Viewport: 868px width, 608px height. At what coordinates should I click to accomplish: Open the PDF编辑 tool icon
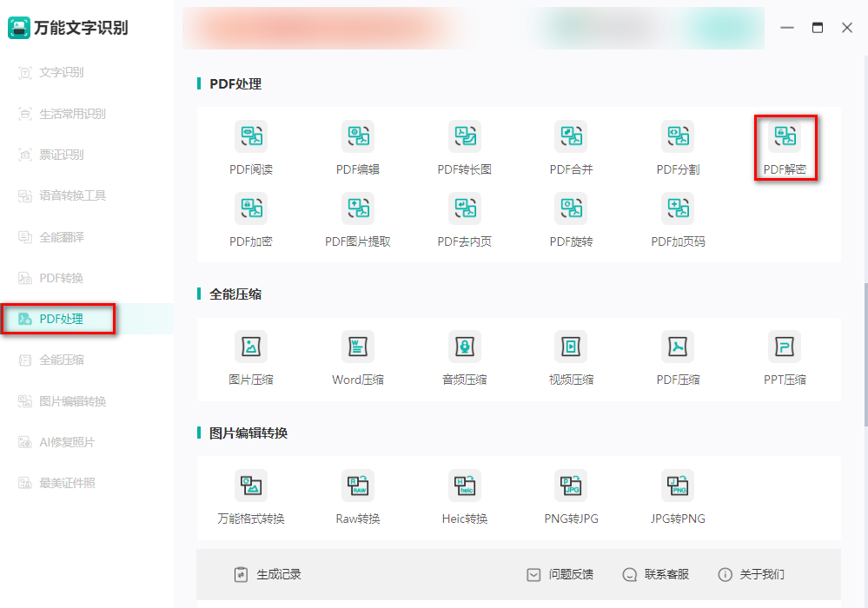coord(358,136)
